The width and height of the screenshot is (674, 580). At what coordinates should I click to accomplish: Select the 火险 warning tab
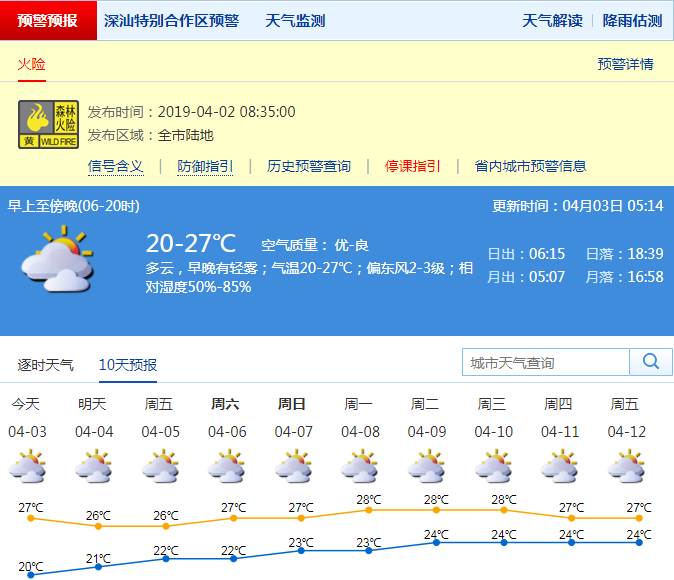click(32, 64)
